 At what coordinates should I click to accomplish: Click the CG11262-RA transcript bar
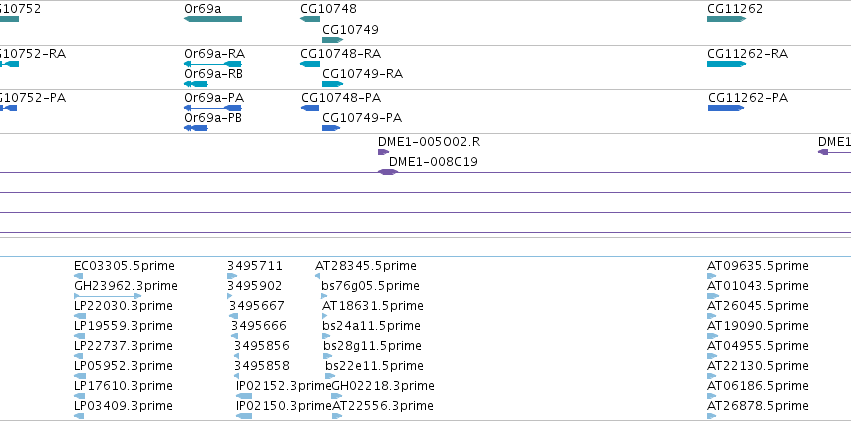pyautogui.click(x=727, y=64)
